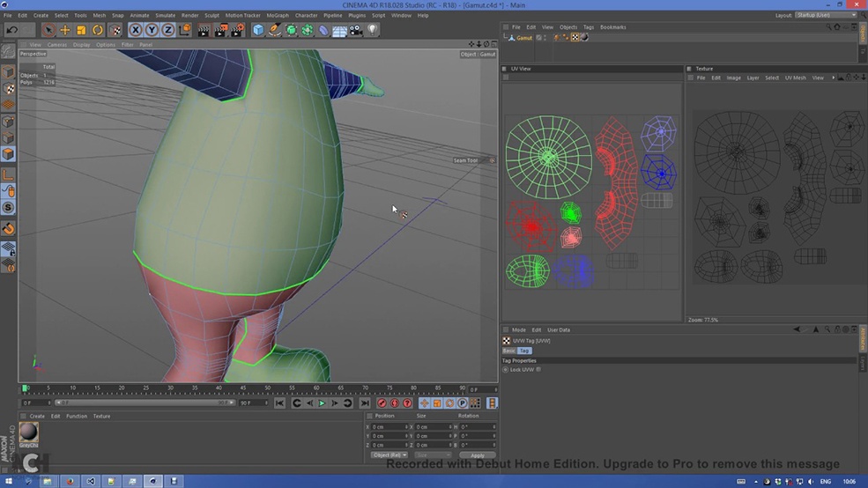
Task: Click the Subdivision Surface generator icon
Action: tap(291, 30)
